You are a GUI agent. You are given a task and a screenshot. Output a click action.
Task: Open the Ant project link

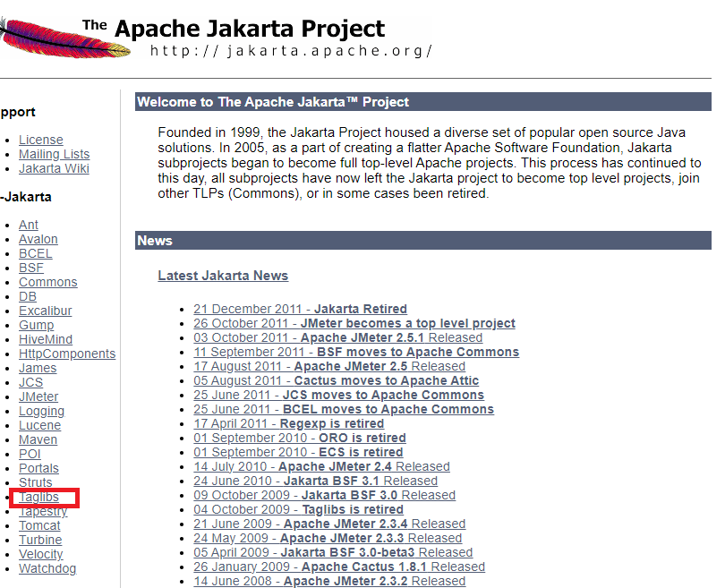point(29,225)
